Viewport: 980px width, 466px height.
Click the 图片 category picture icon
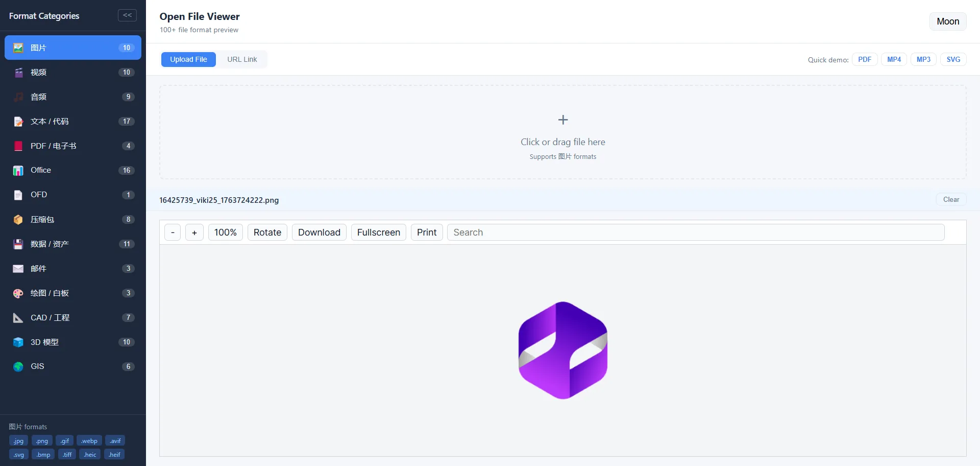(x=18, y=48)
